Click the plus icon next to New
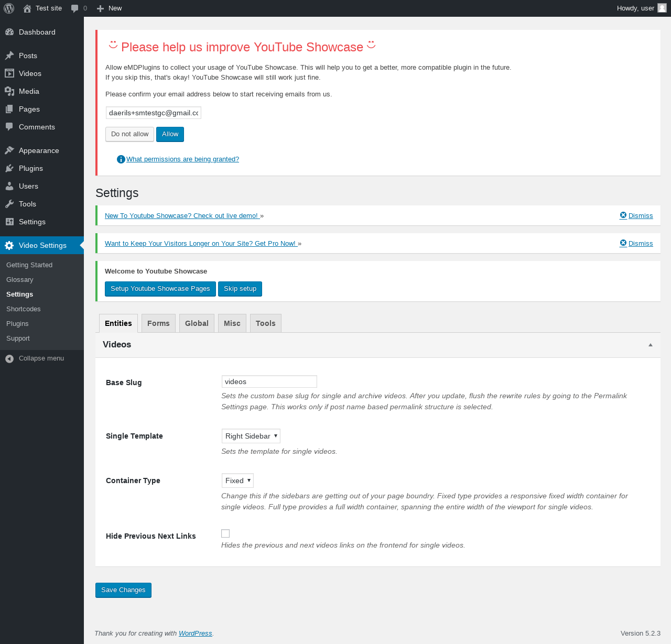The height and width of the screenshot is (644, 671). point(101,8)
